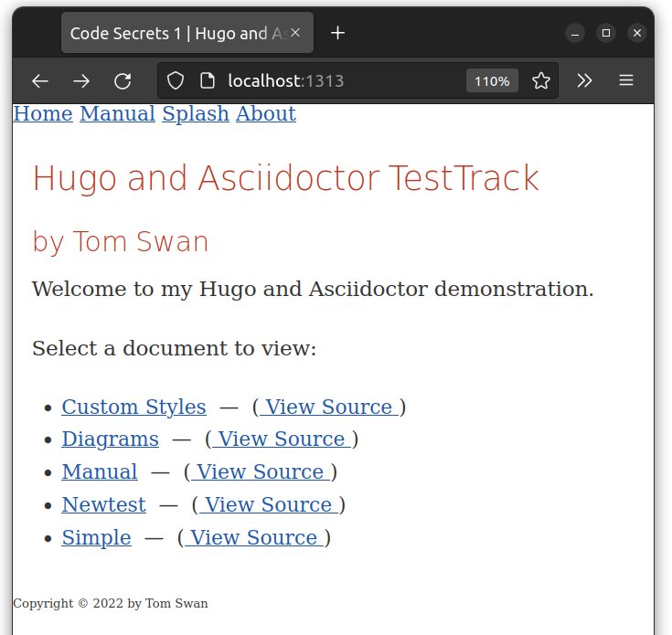
Task: Reset the 110% zoom level
Action: pos(492,81)
